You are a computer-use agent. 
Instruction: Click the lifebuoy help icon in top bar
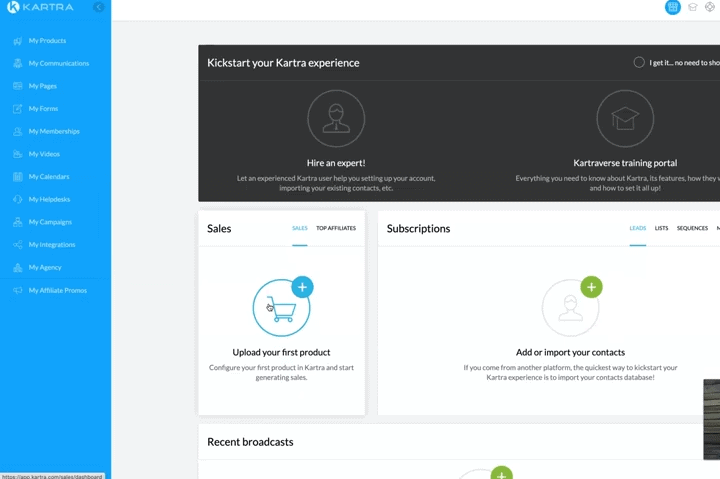pos(710,7)
